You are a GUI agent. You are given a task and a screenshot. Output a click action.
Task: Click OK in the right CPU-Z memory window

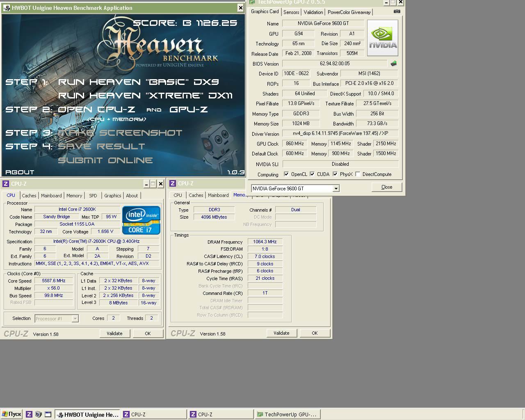point(315,333)
